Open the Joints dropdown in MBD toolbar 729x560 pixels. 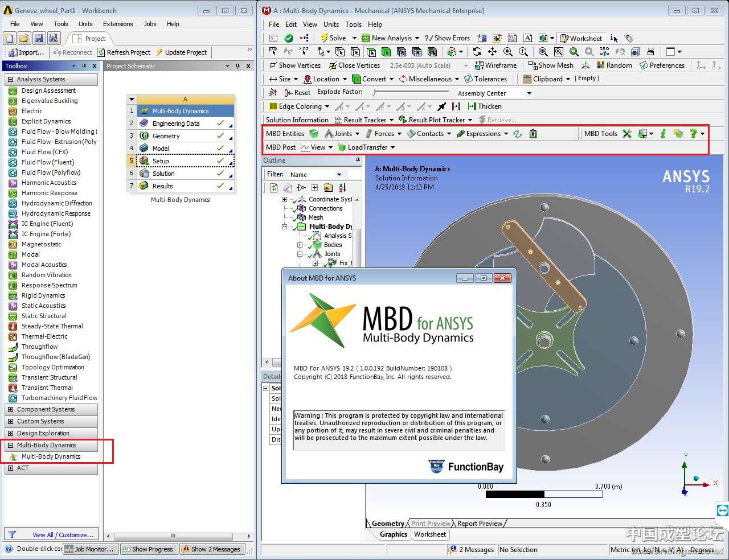(342, 134)
